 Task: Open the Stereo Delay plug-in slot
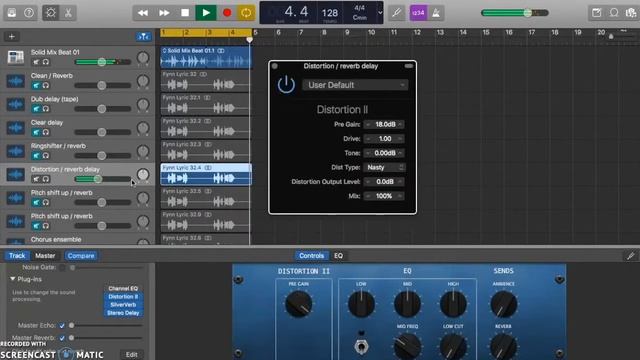123,313
